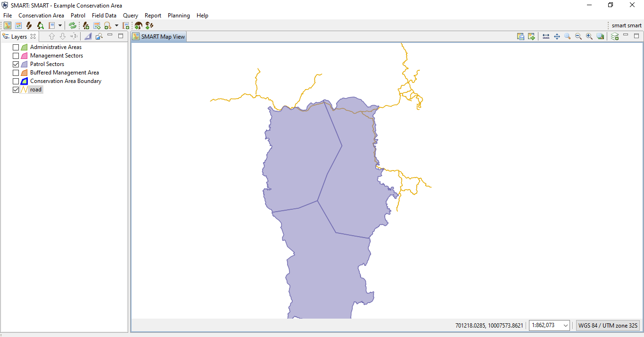
Task: Open the Field Data menu
Action: (104, 16)
